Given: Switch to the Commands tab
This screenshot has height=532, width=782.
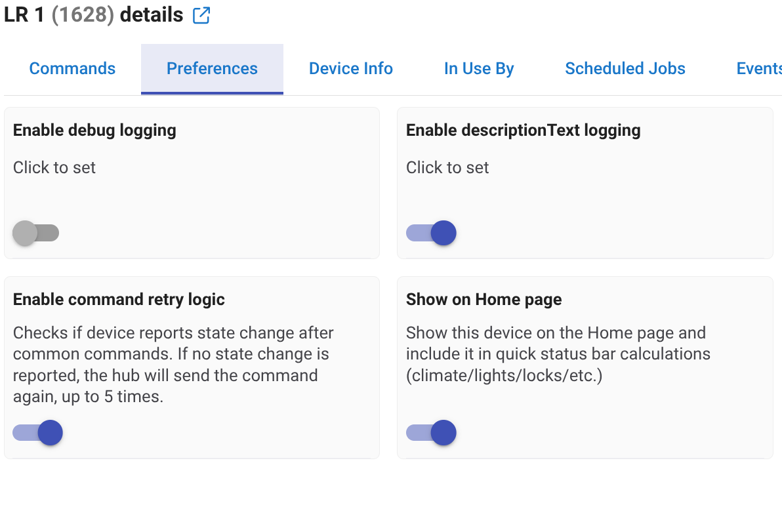Looking at the screenshot, I should click(x=72, y=68).
